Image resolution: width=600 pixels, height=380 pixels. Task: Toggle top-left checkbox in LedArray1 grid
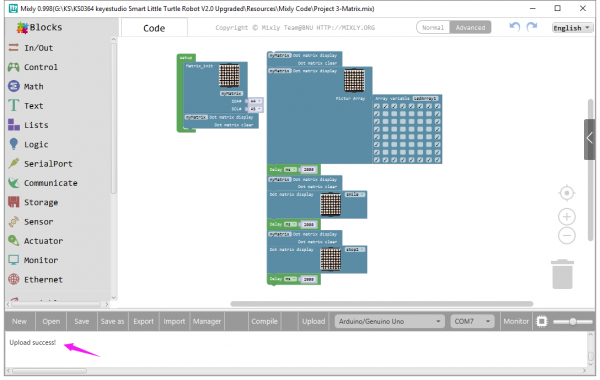click(377, 106)
